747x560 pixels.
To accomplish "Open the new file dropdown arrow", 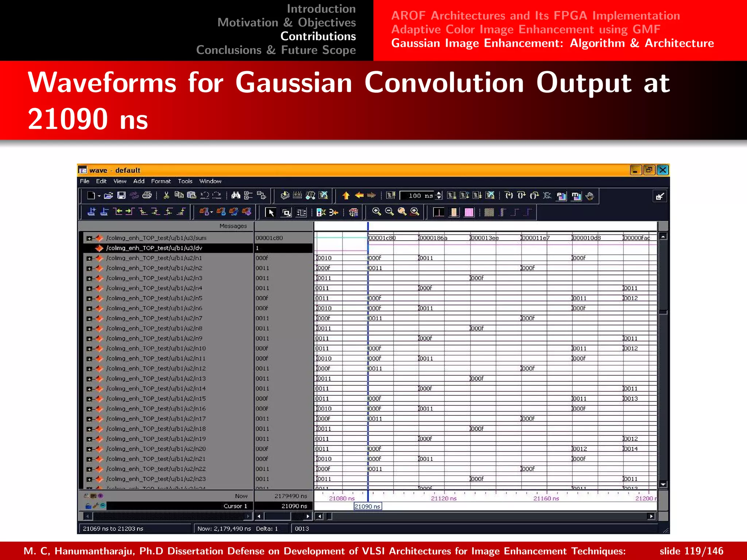I will pos(99,196).
